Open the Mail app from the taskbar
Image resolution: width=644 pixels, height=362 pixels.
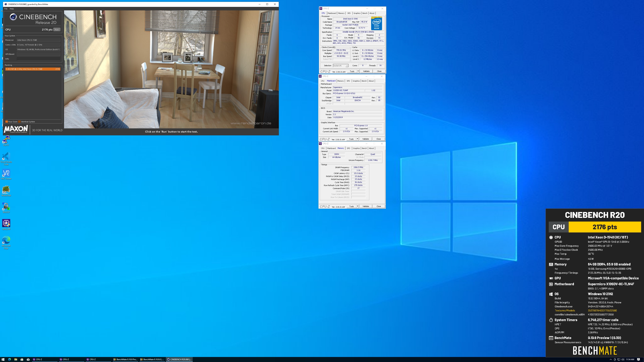[28, 359]
